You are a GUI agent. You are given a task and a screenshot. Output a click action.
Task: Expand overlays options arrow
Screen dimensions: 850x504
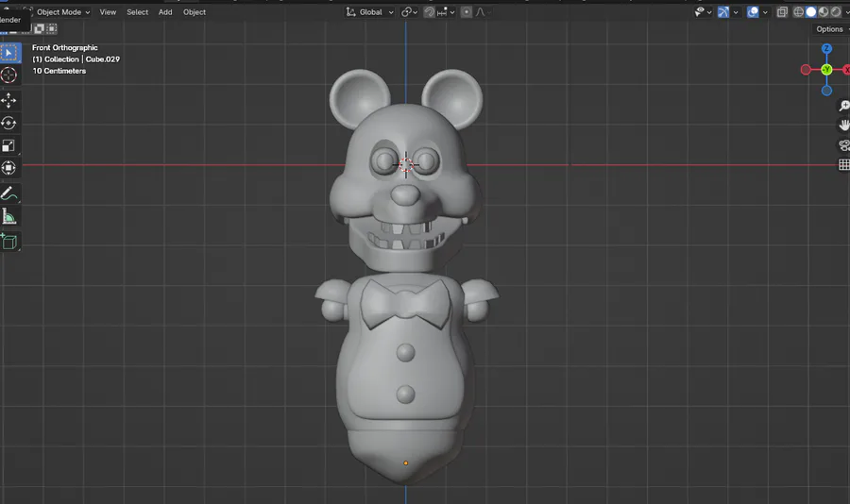(765, 12)
